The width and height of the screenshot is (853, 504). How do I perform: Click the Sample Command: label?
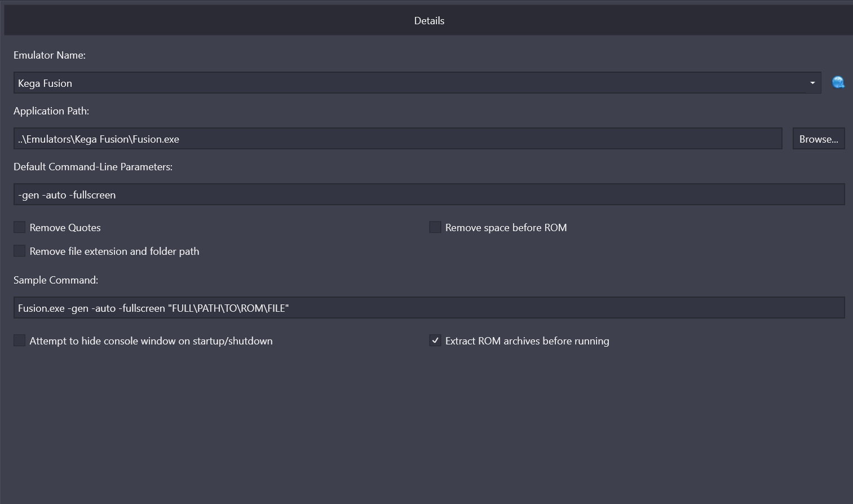pyautogui.click(x=56, y=280)
